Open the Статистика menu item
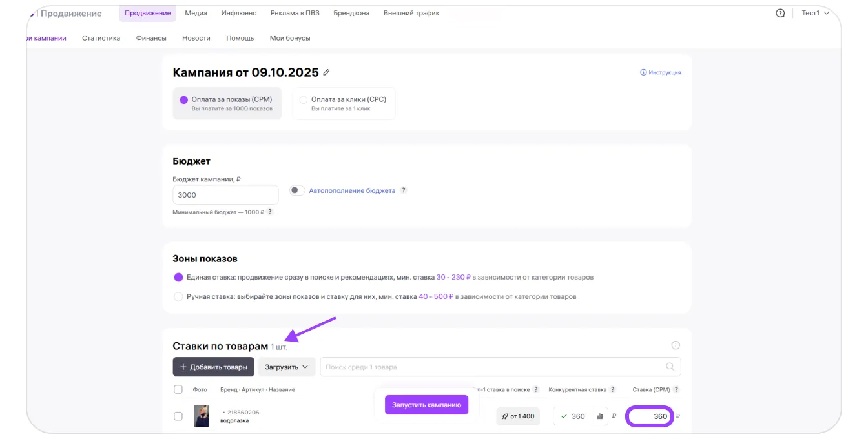Viewport: 868px width, 439px height. (101, 38)
